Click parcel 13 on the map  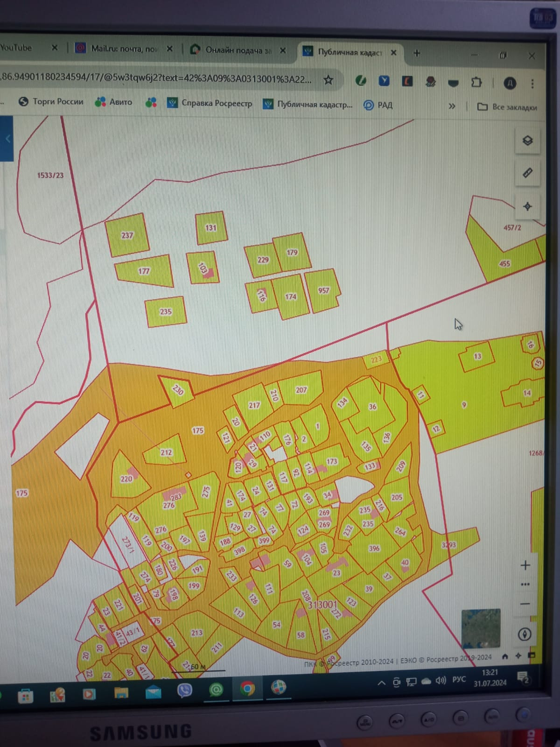pyautogui.click(x=477, y=356)
